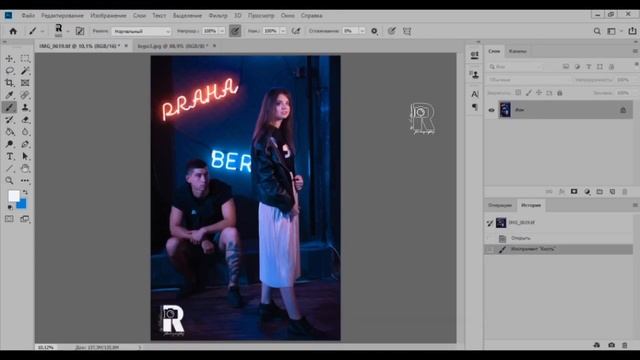This screenshot has height=360, width=640.
Task: Switch to the logo.jpg document tab
Action: click(x=173, y=46)
